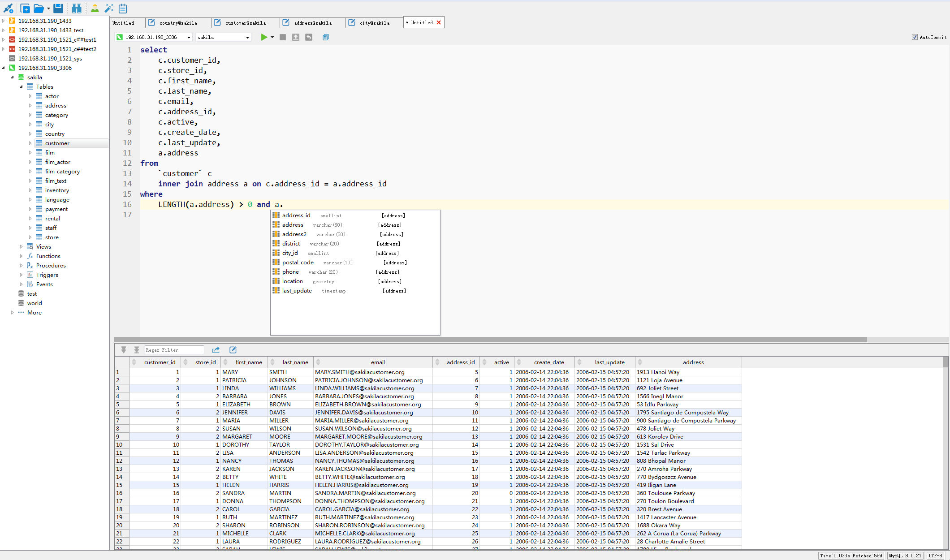Open the binoculars search tool
The height and width of the screenshot is (560, 950).
click(77, 8)
